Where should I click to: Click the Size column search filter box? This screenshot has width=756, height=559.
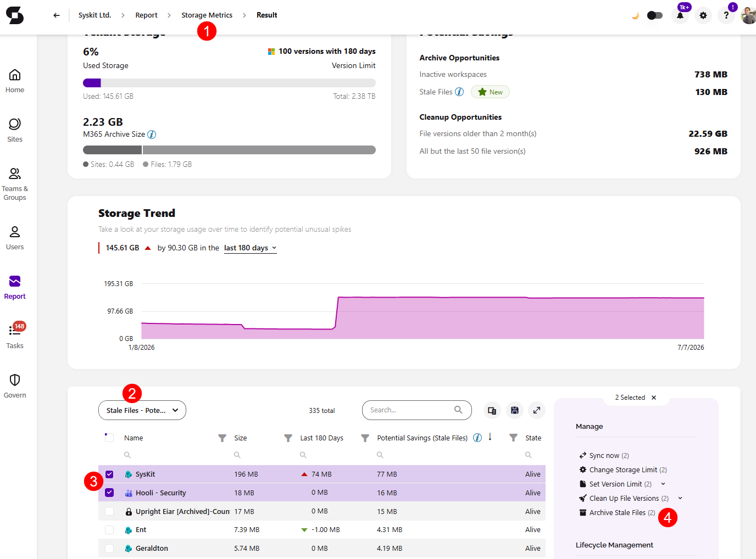262,455
